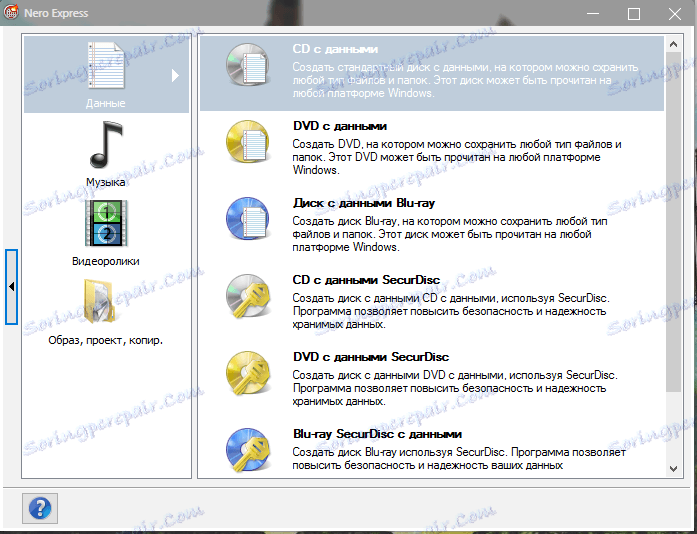697x534 pixels.
Task: Click the scrollbar up arrow
Action: click(x=673, y=44)
